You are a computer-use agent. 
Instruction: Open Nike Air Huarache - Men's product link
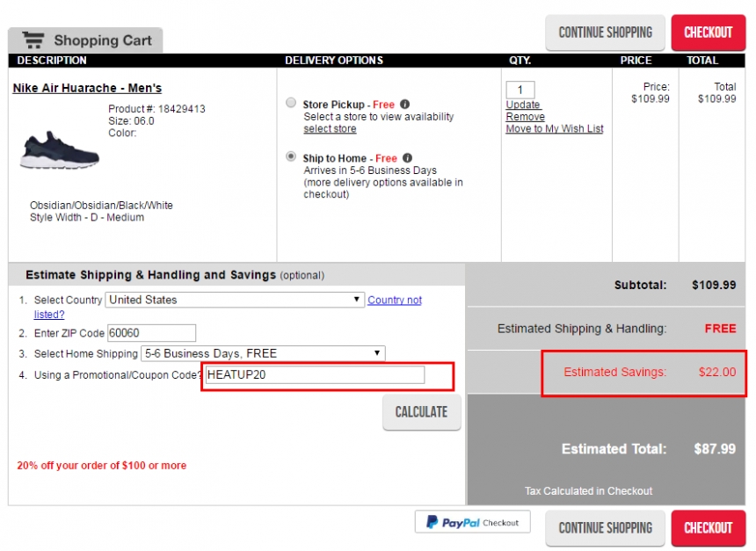pos(87,88)
